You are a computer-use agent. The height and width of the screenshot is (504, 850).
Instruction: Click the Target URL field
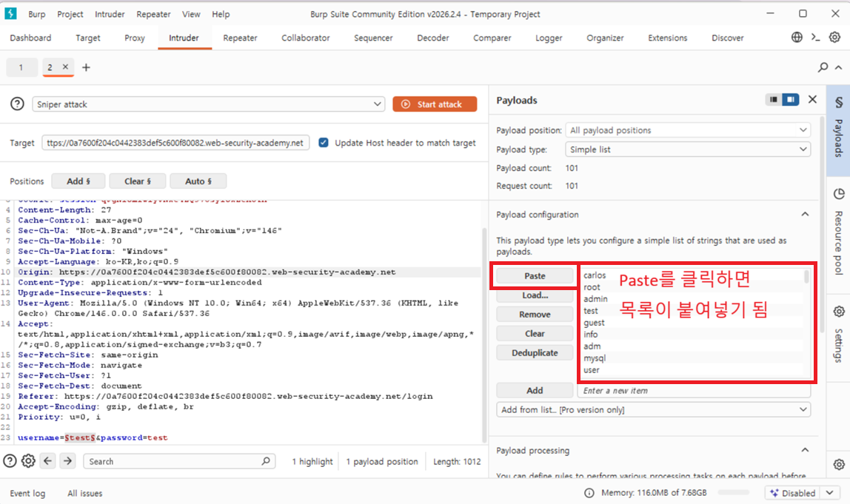coord(175,143)
